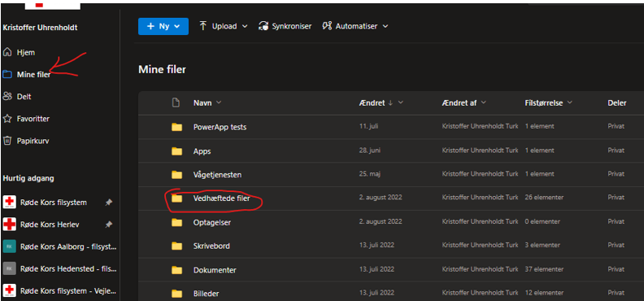Click the Røde Kors Herlev logo icon
644x301 pixels.
pos(9,225)
